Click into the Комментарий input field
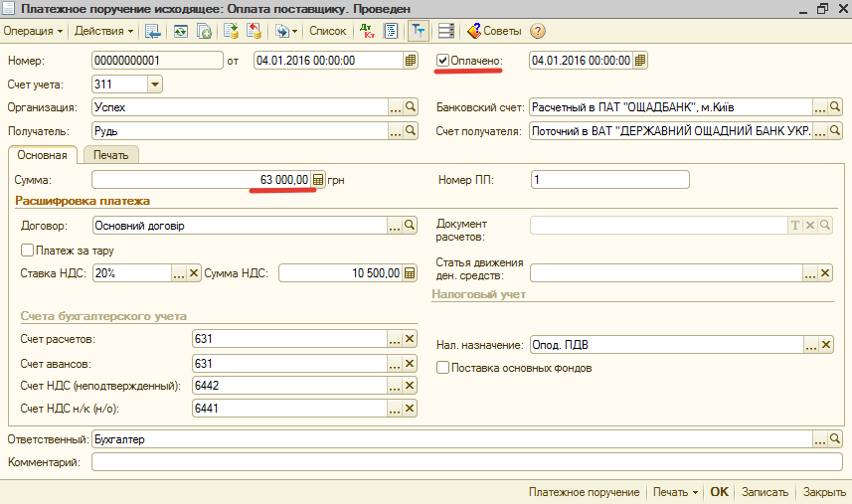852x504 pixels. (466, 462)
